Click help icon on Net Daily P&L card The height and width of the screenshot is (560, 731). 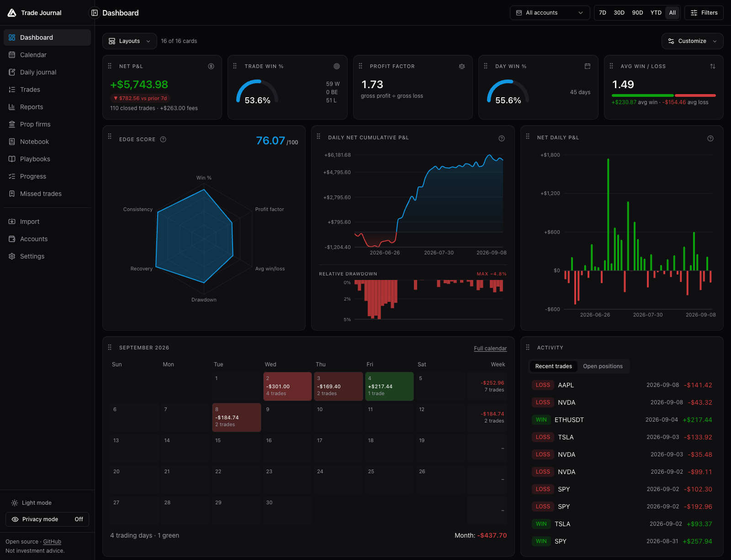tap(710, 138)
